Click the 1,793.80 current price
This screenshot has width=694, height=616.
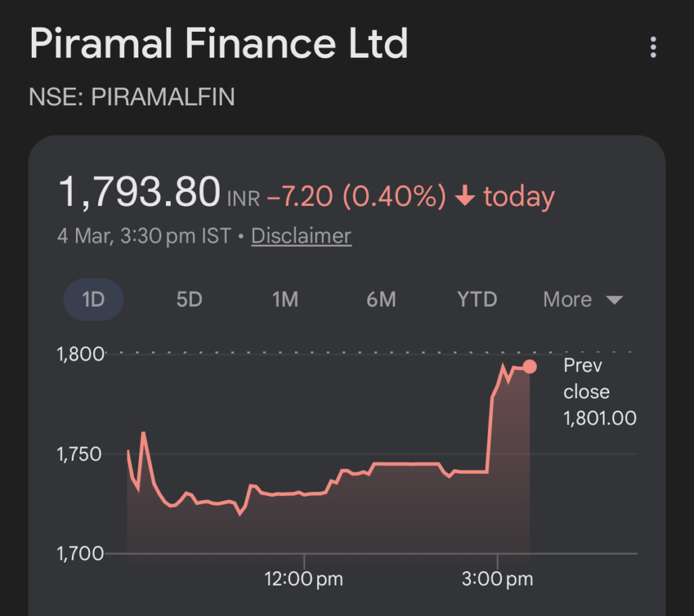click(x=140, y=192)
